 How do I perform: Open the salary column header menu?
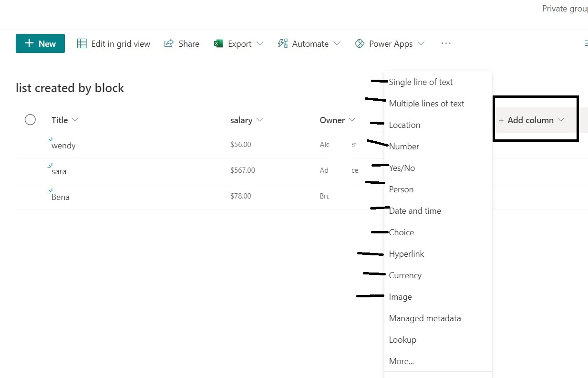(247, 120)
